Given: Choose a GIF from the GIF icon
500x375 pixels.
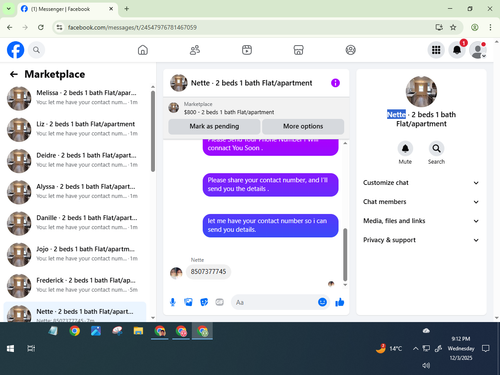Looking at the screenshot, I should pyautogui.click(x=220, y=302).
